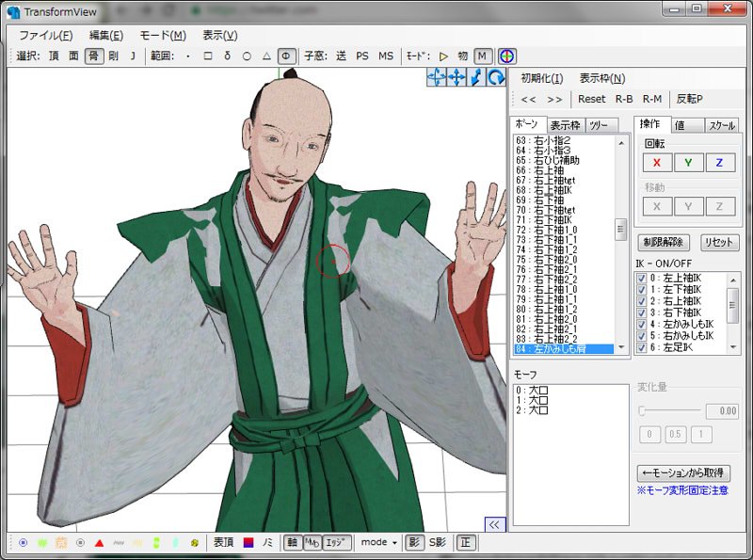Screen dimensions: 753x560
Task: Select vertex (頂) selection mode
Action: [54, 56]
